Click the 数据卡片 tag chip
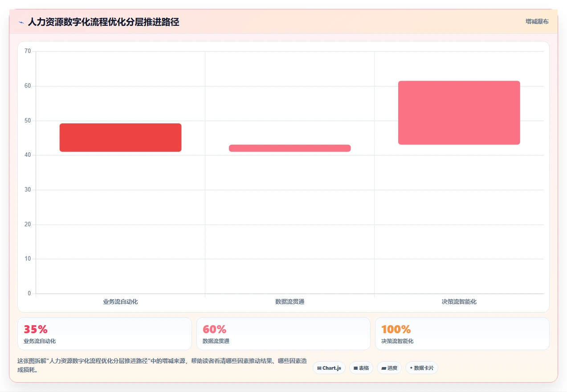The width and height of the screenshot is (567, 392). [x=422, y=368]
